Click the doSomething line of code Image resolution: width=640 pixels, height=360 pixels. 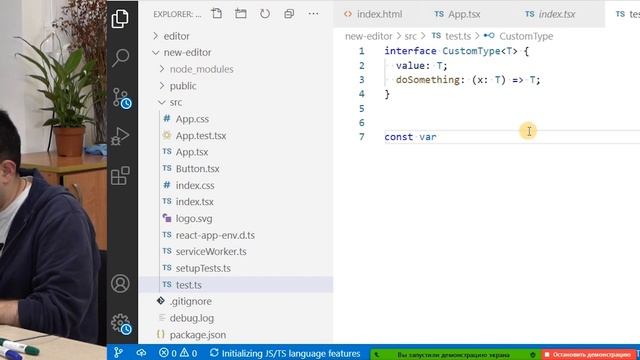click(x=468, y=80)
